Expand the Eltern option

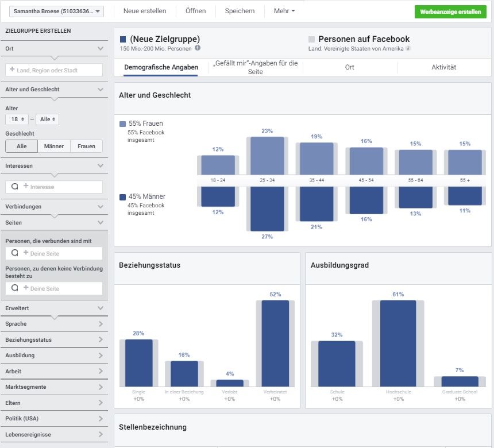(x=54, y=403)
